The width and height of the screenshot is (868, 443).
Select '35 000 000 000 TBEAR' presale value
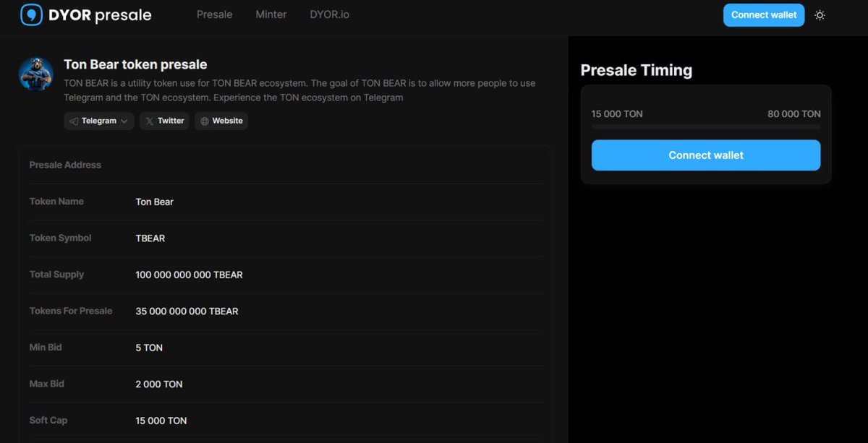[x=187, y=311]
